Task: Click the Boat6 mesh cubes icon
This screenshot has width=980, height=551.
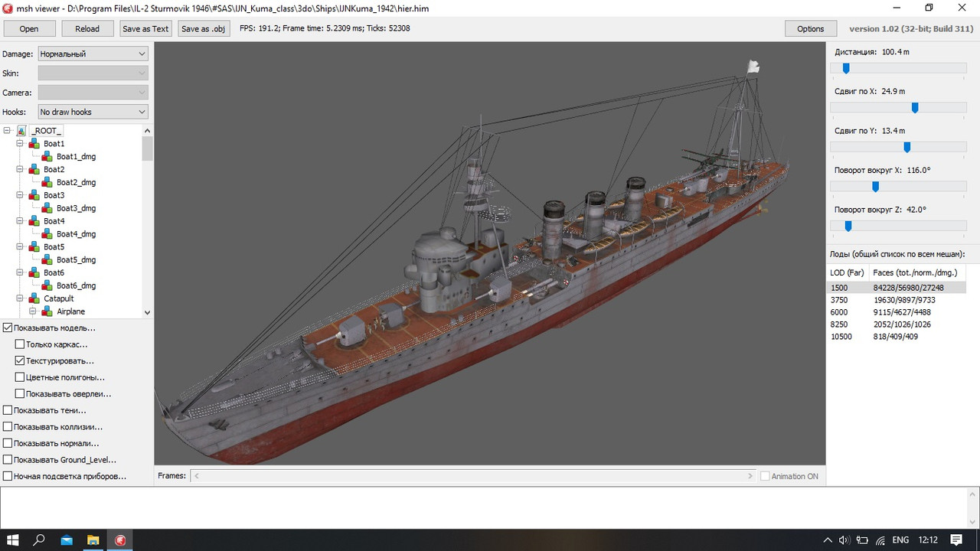Action: coord(34,273)
